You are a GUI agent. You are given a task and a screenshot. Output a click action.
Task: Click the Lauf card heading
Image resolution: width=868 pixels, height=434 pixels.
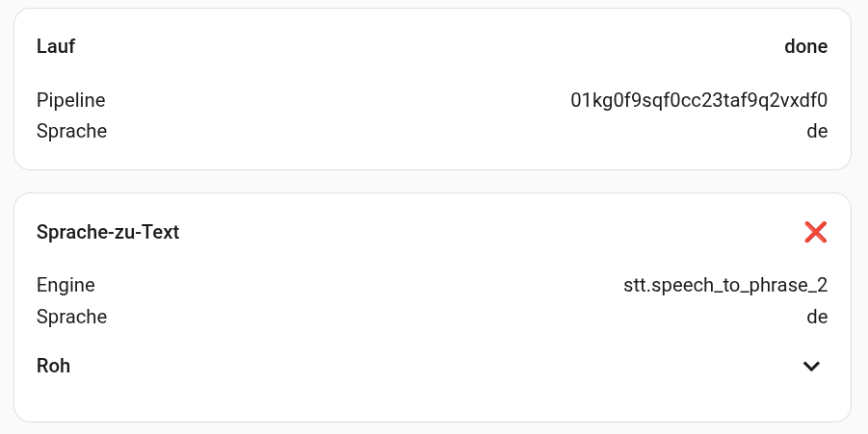pos(56,46)
